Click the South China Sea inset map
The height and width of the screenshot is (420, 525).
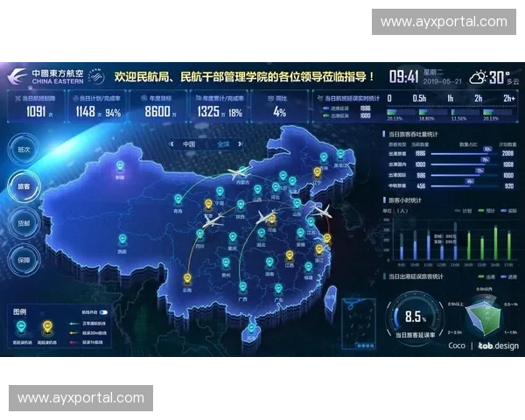358,324
